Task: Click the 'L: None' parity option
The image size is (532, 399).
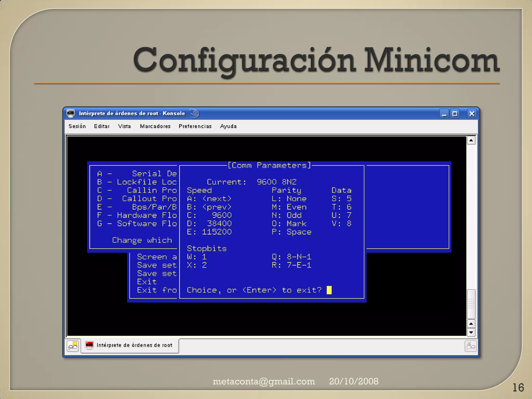Action: pyautogui.click(x=289, y=199)
